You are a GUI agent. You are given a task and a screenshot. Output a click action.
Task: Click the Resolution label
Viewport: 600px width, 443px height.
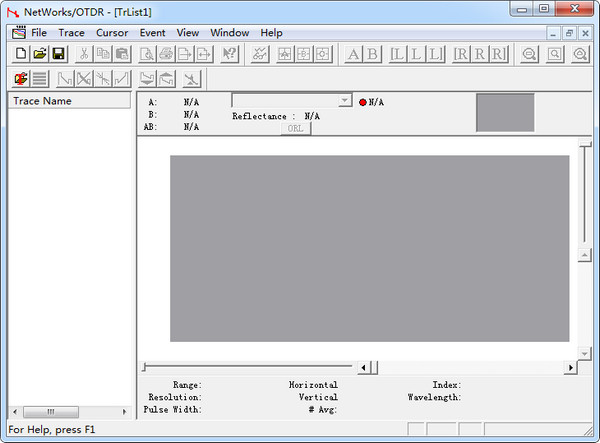(175, 397)
